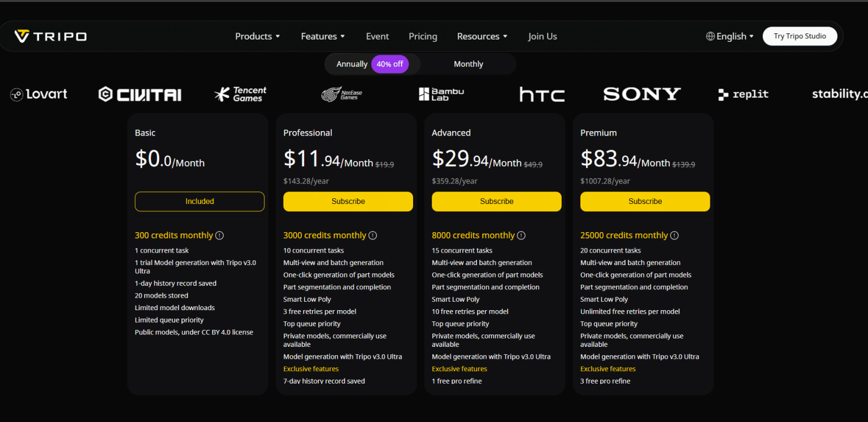Image resolution: width=868 pixels, height=422 pixels.
Task: Open the globe language icon
Action: [710, 36]
